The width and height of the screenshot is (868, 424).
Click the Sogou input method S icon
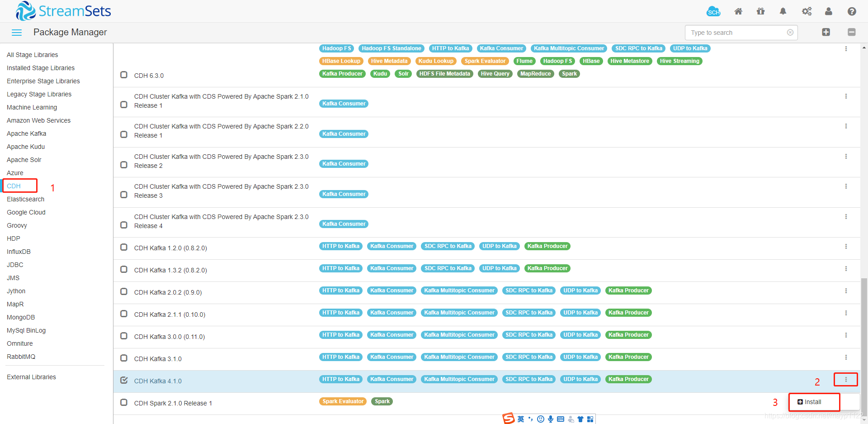(509, 419)
